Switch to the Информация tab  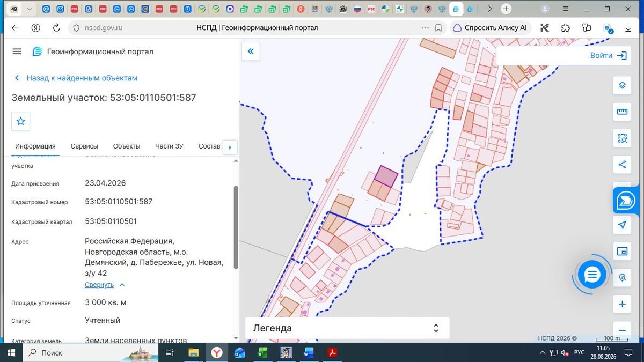click(35, 146)
